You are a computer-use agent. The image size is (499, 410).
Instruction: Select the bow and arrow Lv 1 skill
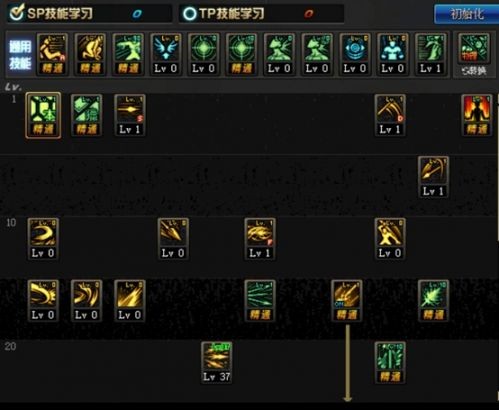point(433,177)
